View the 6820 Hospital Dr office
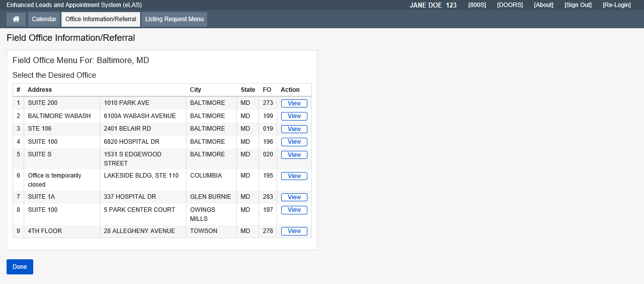The height and width of the screenshot is (284, 644). (294, 142)
